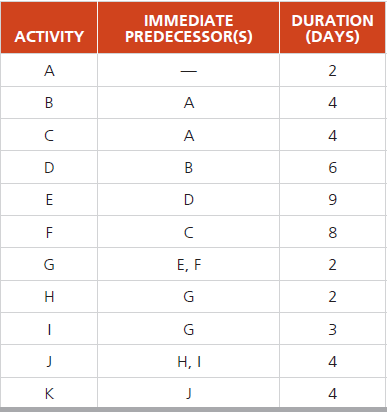The width and height of the screenshot is (388, 413).
Task: Select predecessor J in activity K's row
Action: pyautogui.click(x=189, y=394)
